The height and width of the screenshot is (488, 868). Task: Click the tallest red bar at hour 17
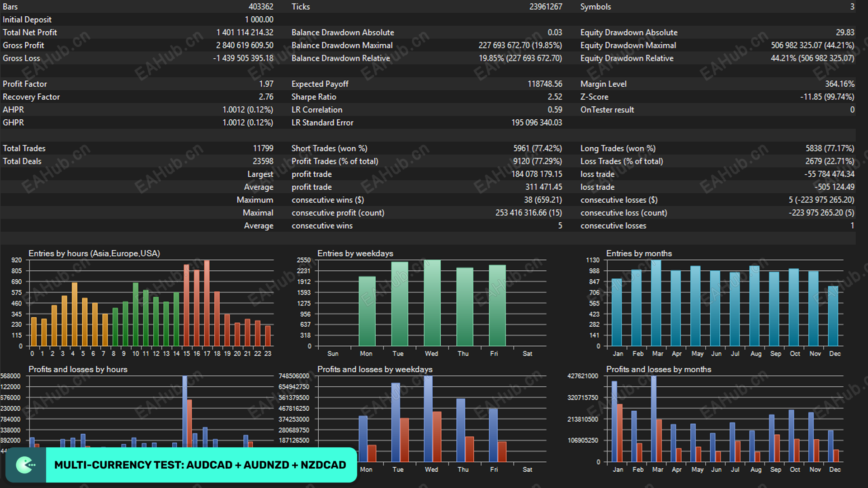click(x=207, y=303)
